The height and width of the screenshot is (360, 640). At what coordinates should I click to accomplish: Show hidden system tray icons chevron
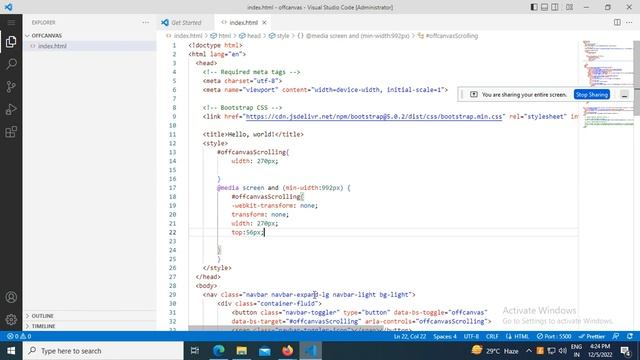click(529, 351)
